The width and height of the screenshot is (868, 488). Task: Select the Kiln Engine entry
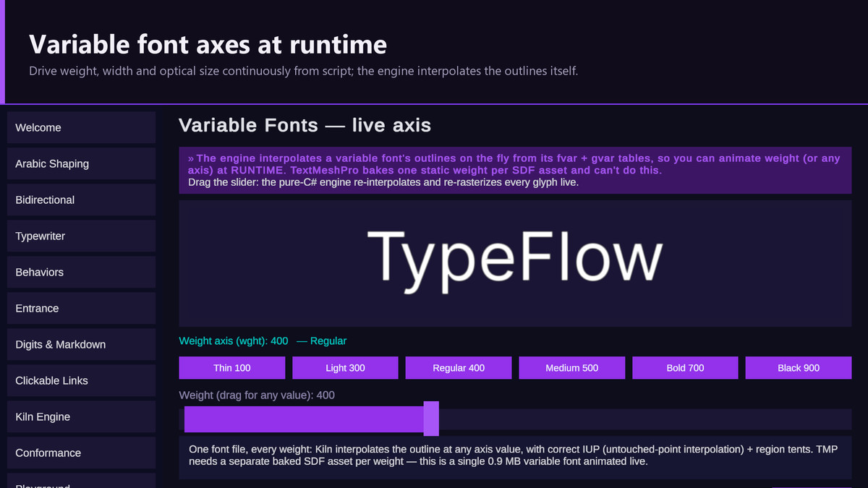click(x=81, y=416)
